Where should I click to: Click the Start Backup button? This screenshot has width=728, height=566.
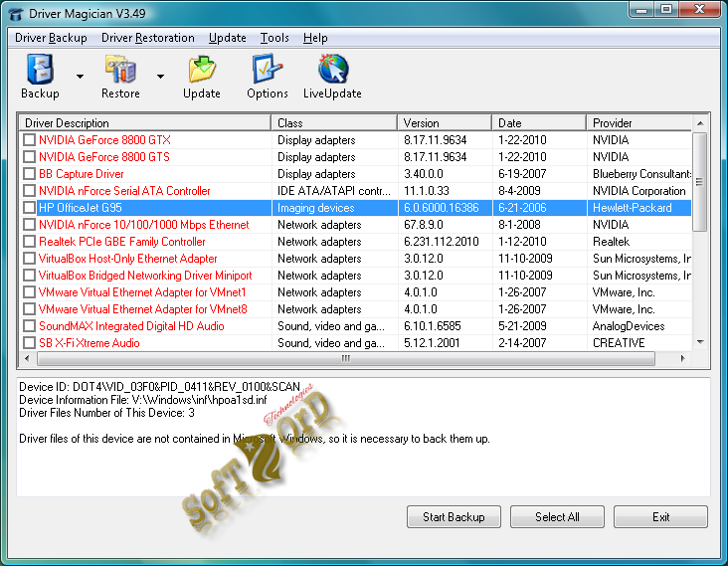tap(454, 517)
